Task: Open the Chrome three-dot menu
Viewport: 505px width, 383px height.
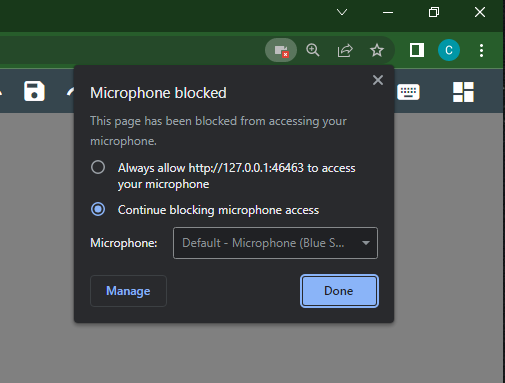Action: (481, 51)
